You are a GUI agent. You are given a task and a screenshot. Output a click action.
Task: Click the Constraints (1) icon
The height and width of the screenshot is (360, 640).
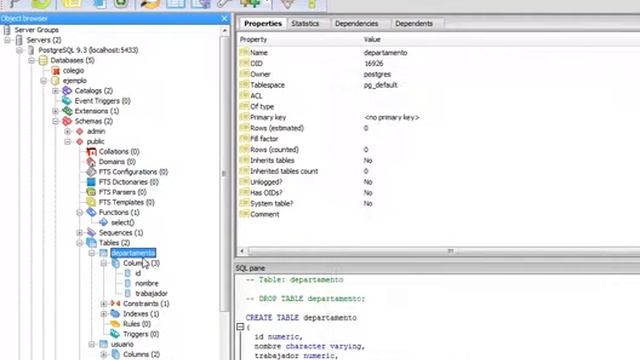(x=116, y=304)
